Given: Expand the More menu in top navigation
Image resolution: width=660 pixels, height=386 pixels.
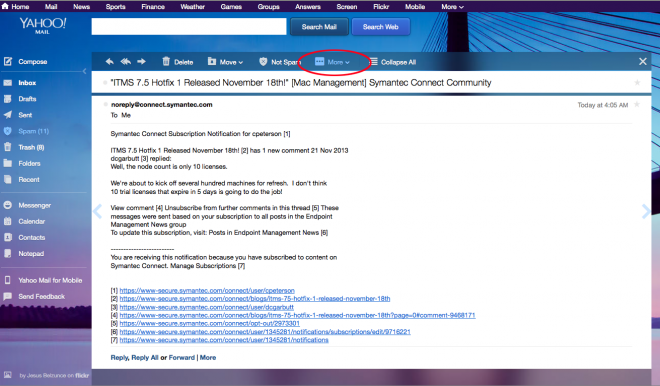Looking at the screenshot, I should 452,6.
